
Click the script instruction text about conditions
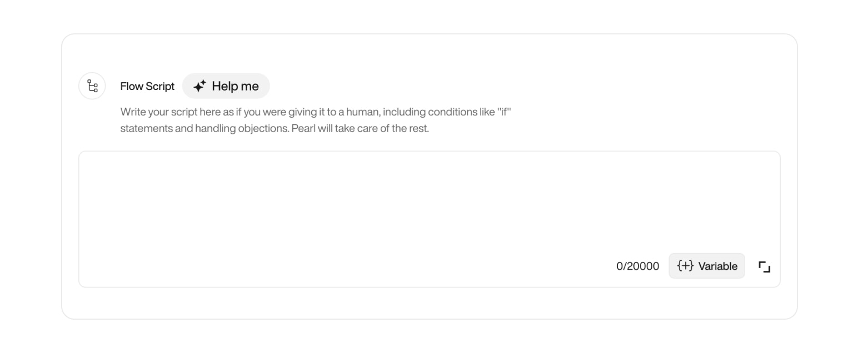[317, 119]
